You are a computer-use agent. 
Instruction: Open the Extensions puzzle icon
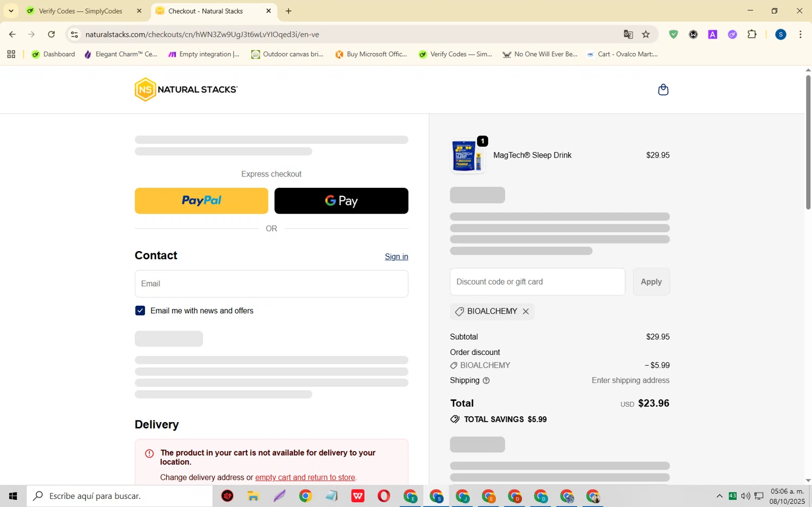point(752,35)
